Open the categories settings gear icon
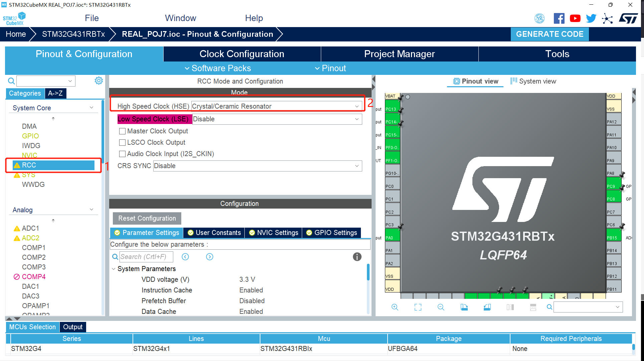The height and width of the screenshot is (361, 644). click(x=98, y=81)
